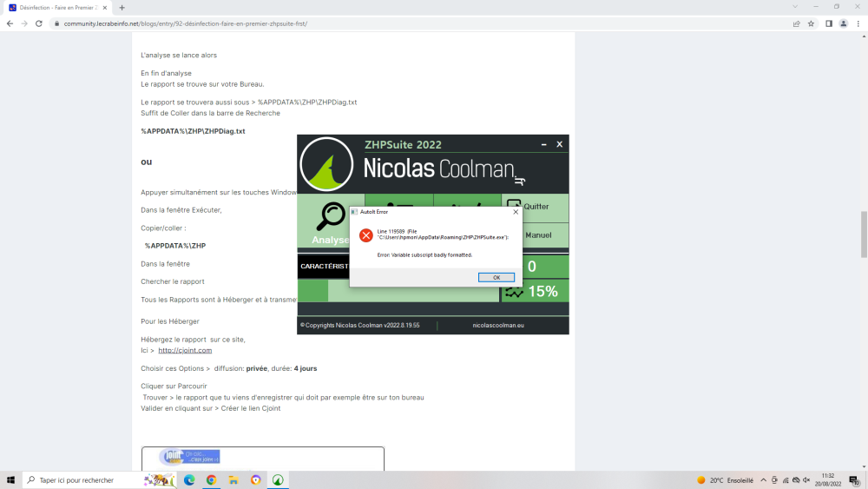This screenshot has width=868, height=489.
Task: Click "Cliquer sur Parcourir" text
Action: pos(174,386)
